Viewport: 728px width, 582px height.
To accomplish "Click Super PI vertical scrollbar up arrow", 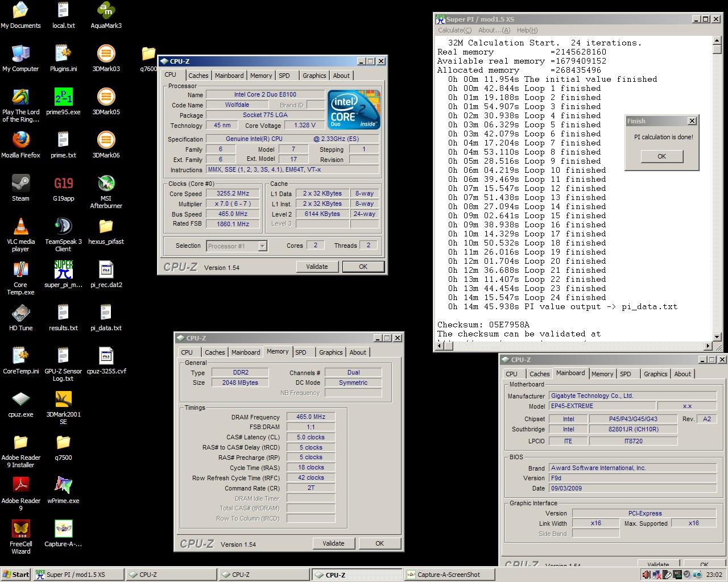I will pos(717,41).
